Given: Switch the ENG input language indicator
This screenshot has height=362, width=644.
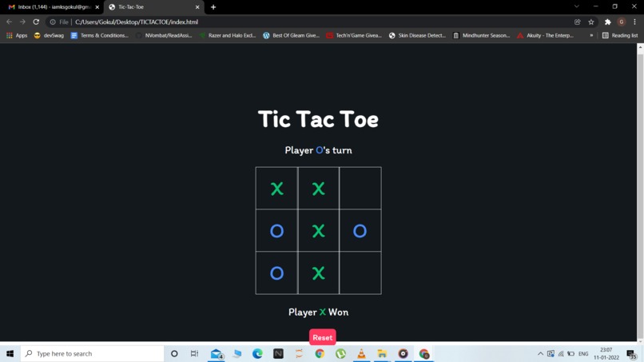Looking at the screenshot, I should (583, 353).
